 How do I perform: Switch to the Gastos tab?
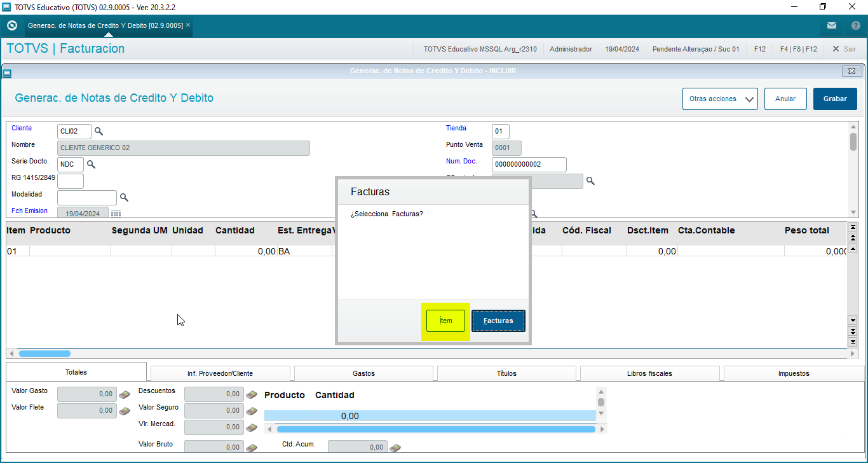point(363,373)
